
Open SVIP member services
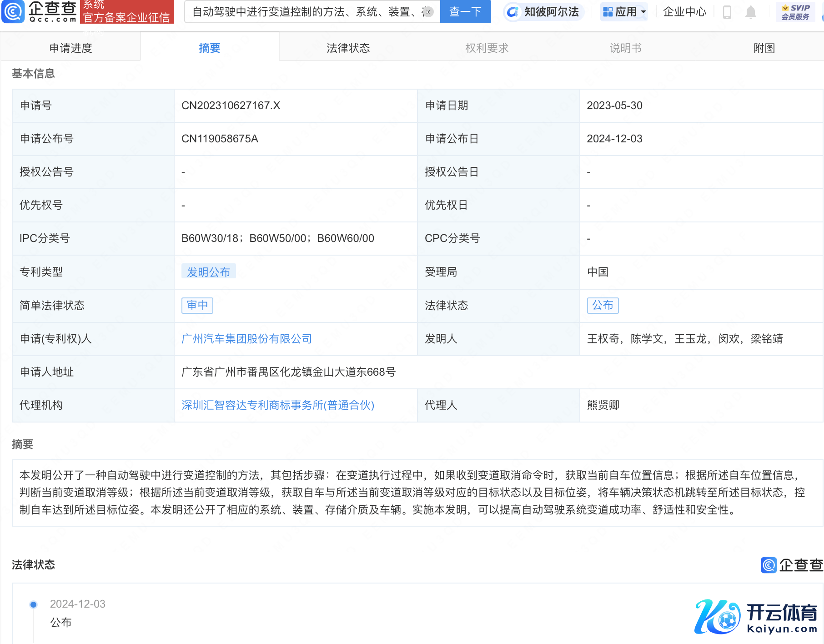click(x=795, y=12)
